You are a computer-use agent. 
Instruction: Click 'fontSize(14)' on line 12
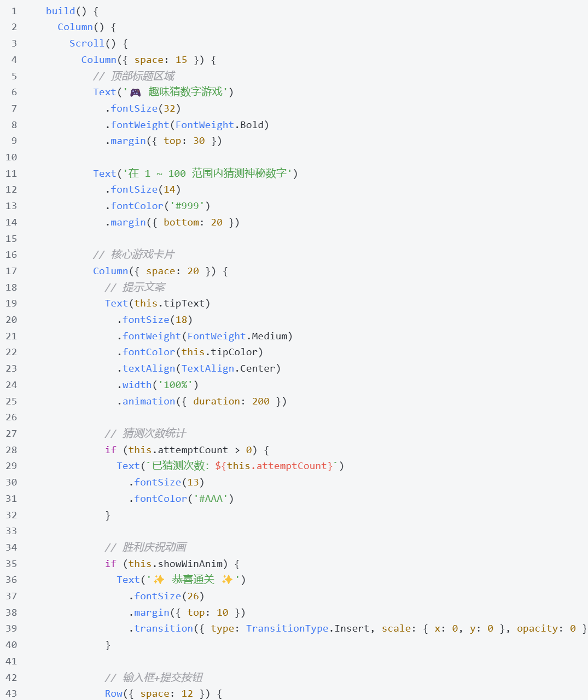point(145,189)
